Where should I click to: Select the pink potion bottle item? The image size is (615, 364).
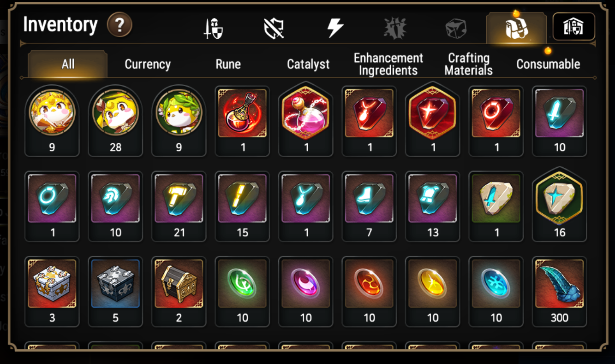pyautogui.click(x=306, y=121)
